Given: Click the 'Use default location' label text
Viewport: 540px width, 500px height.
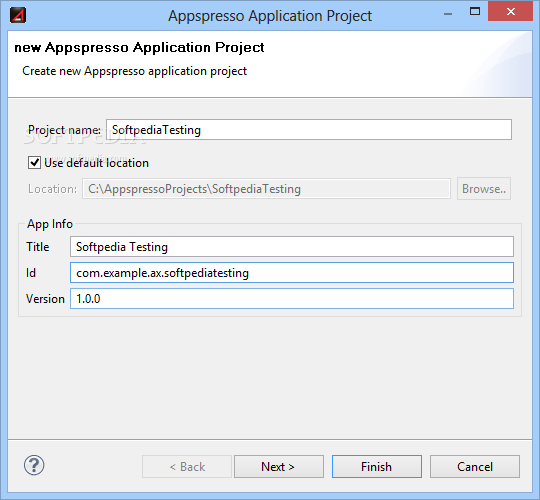Looking at the screenshot, I should (96, 163).
